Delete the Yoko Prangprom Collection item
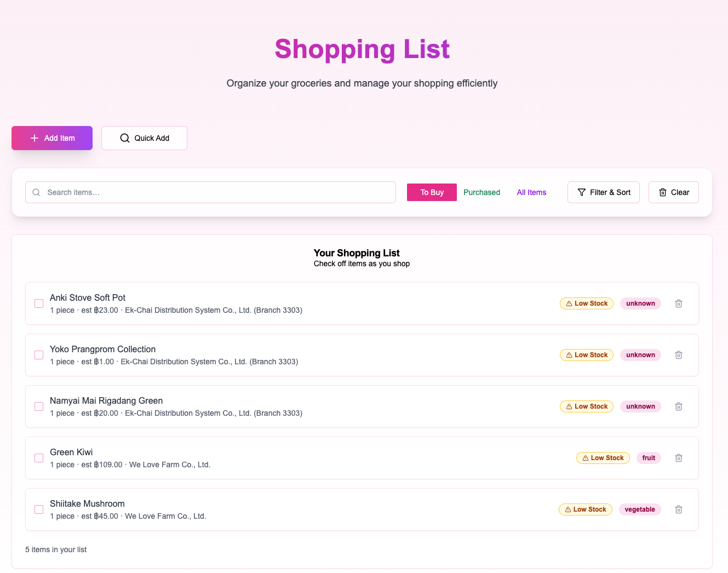728x573 pixels. [679, 355]
